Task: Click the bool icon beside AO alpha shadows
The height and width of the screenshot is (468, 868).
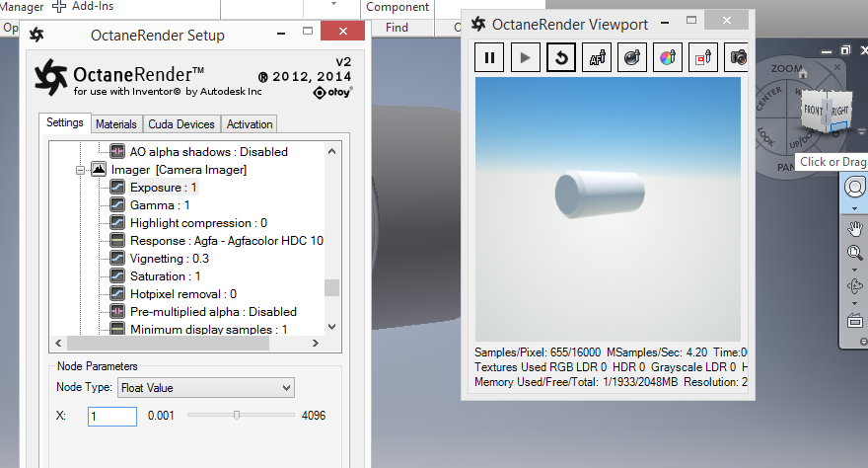Action: tap(116, 151)
